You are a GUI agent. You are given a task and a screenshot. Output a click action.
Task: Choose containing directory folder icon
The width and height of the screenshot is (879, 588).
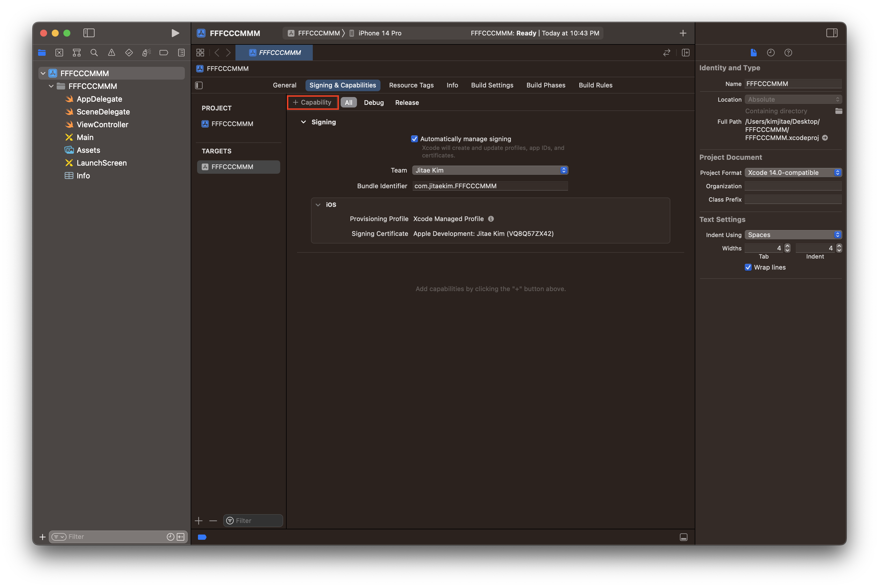[839, 111]
